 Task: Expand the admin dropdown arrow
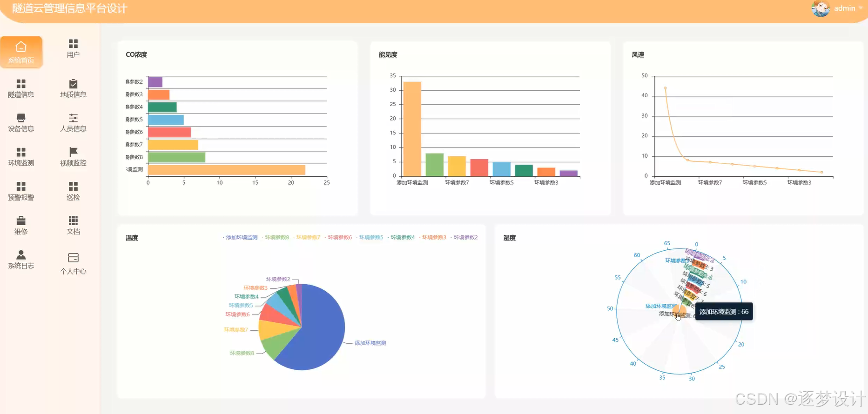(x=861, y=8)
